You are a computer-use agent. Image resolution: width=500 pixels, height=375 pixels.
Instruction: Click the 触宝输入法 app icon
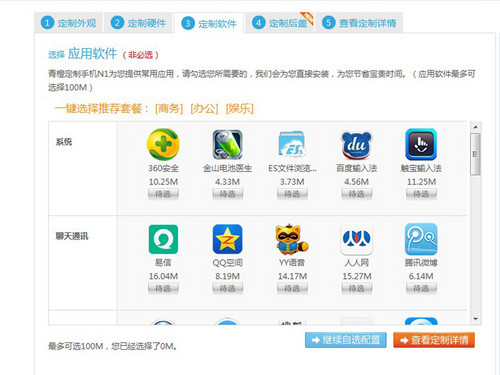[x=421, y=144]
